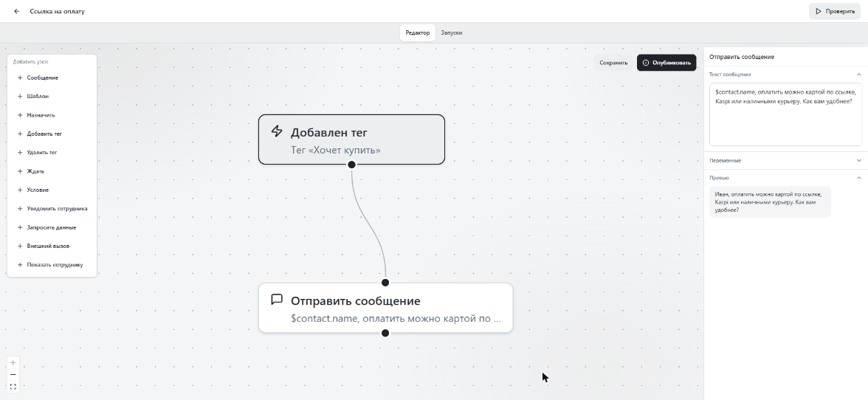Screen dimensions: 868x400
Task: Expand the Переменные section
Action: point(858,160)
